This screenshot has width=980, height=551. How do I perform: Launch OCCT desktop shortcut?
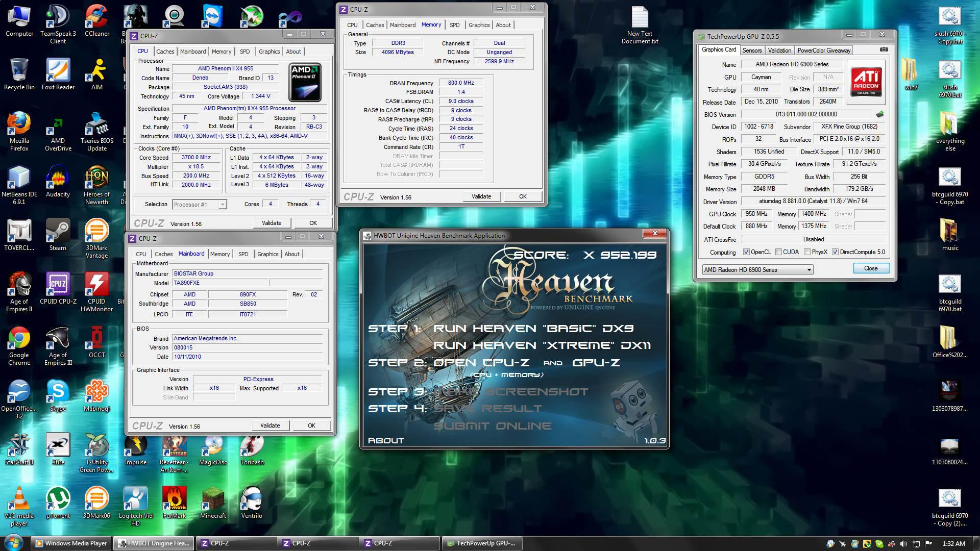(x=96, y=342)
